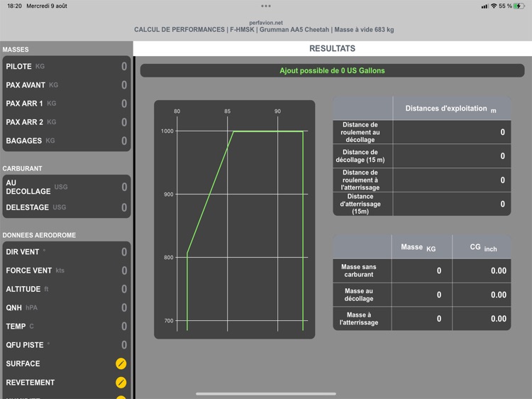Viewport: 532px width, 399px height.
Task: Tap CG value for Masse sans carburant
Action: tap(499, 270)
